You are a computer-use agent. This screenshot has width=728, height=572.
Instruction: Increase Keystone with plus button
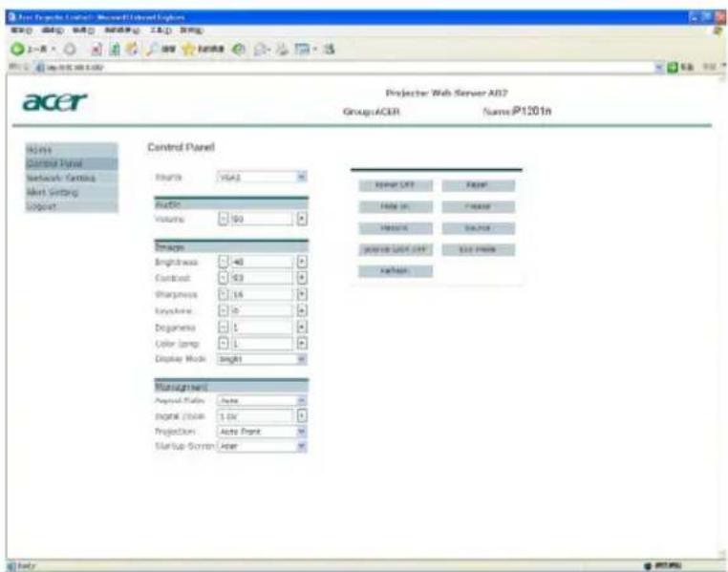pyautogui.click(x=302, y=310)
